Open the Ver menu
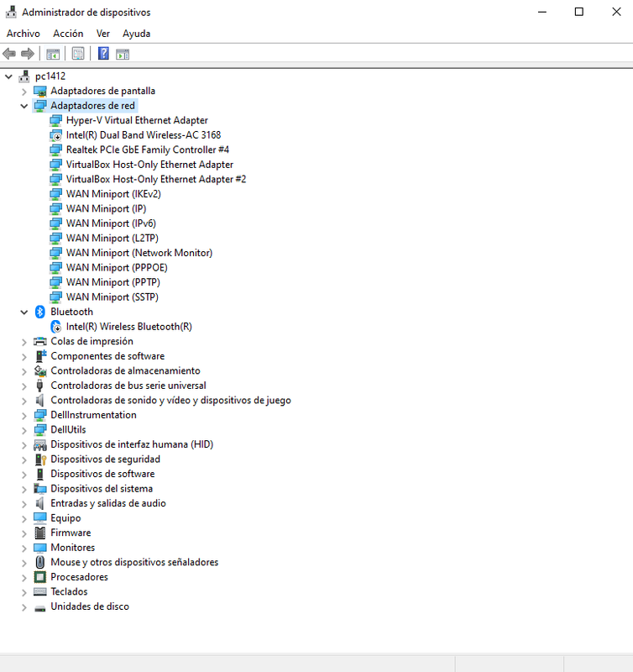This screenshot has width=633, height=672. point(102,34)
